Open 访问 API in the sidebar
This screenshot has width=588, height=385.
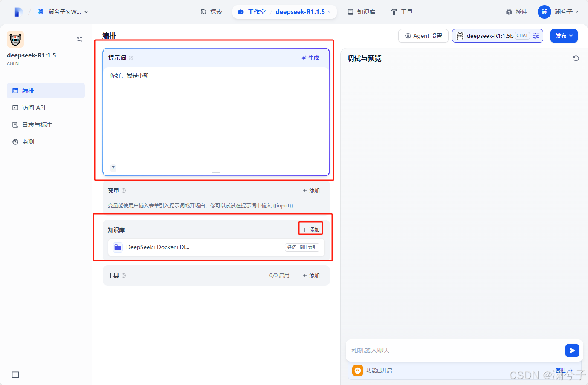click(46, 108)
